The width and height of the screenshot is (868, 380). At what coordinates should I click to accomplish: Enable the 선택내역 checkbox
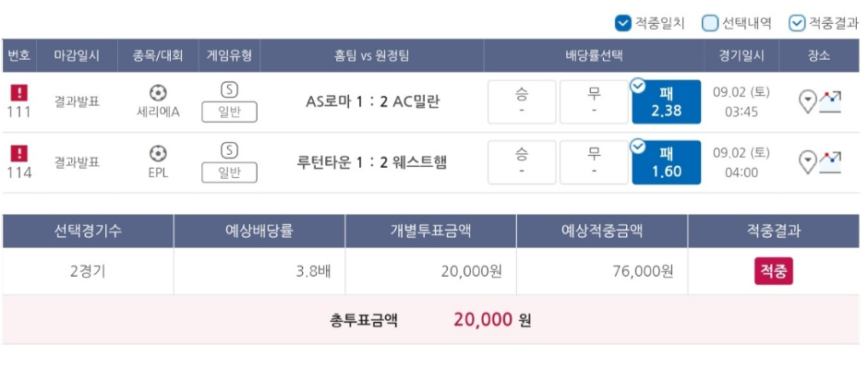(710, 23)
